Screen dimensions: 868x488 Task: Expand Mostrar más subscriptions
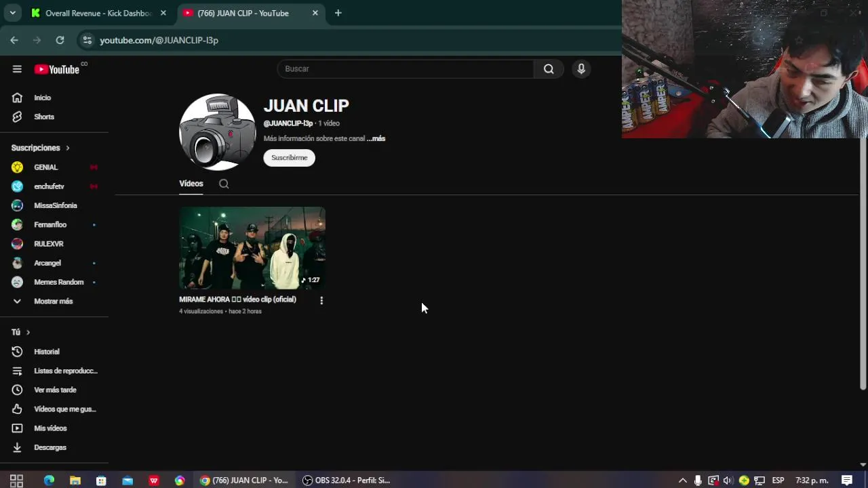(x=54, y=301)
